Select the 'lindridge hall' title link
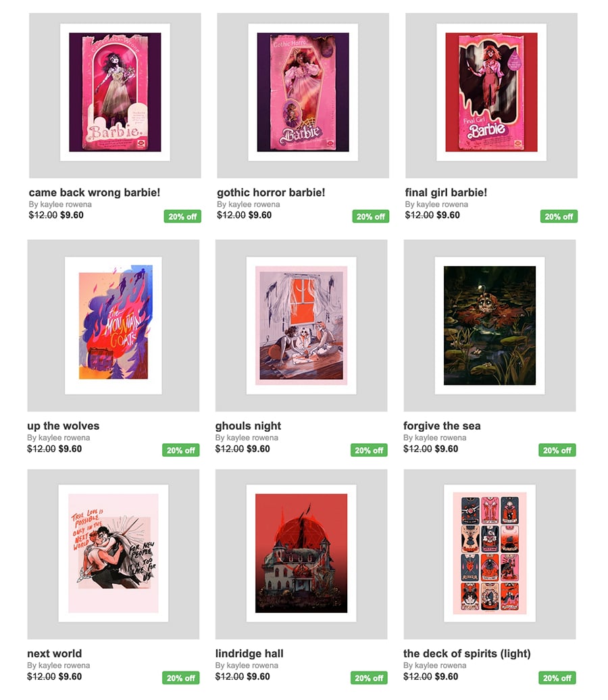Viewport: 608px width, 700px height. [x=249, y=653]
